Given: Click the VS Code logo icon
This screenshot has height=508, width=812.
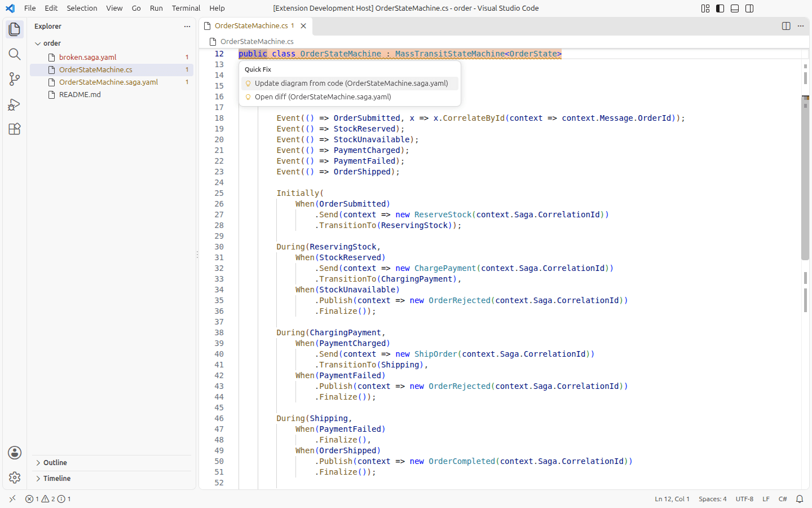Looking at the screenshot, I should pyautogui.click(x=10, y=8).
